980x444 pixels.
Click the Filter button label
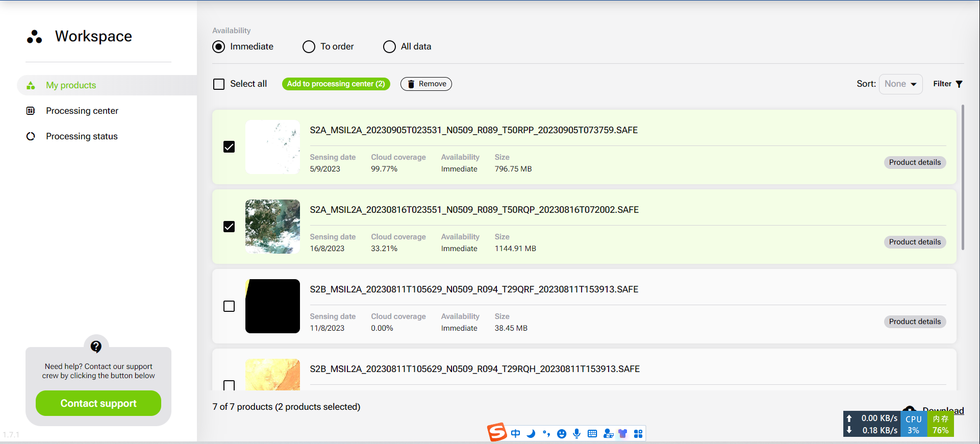[942, 84]
